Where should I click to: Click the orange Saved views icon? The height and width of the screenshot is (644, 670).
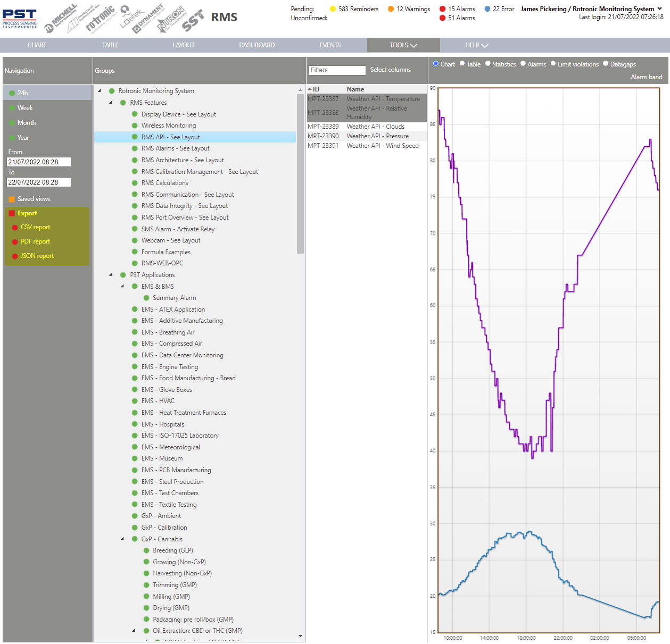point(12,199)
